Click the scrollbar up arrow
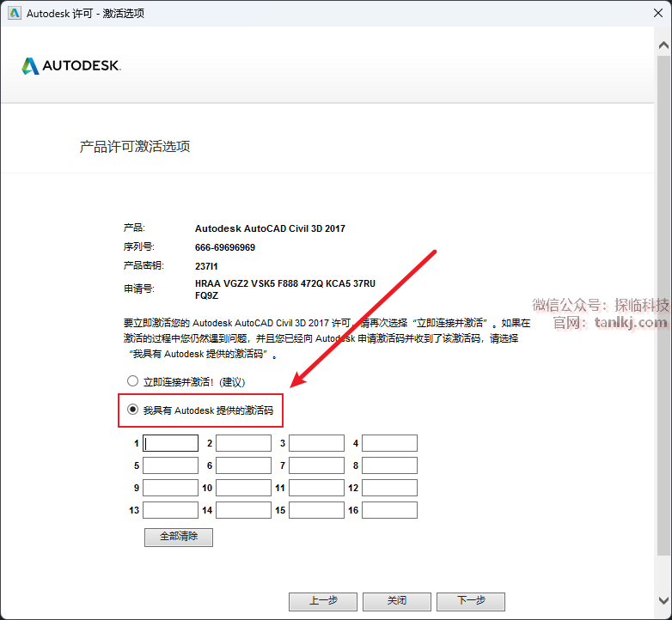Image resolution: width=672 pixels, height=620 pixels. pyautogui.click(x=663, y=45)
